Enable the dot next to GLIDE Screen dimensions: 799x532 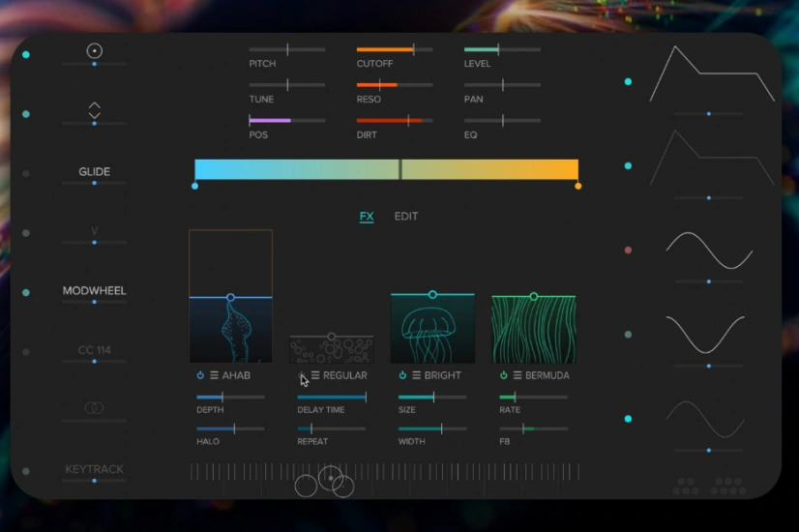point(26,174)
